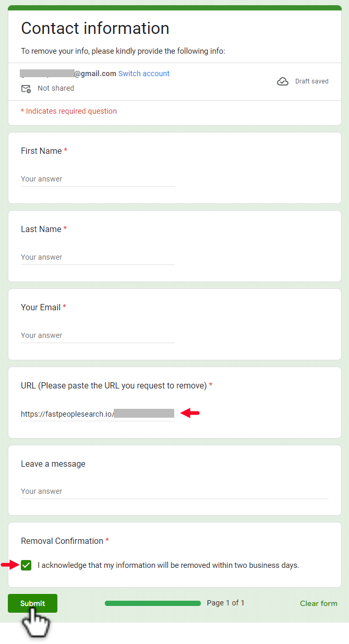The height and width of the screenshot is (644, 349).
Task: Click the red arrow beside the confirmation checkbox
Action: coord(10,565)
